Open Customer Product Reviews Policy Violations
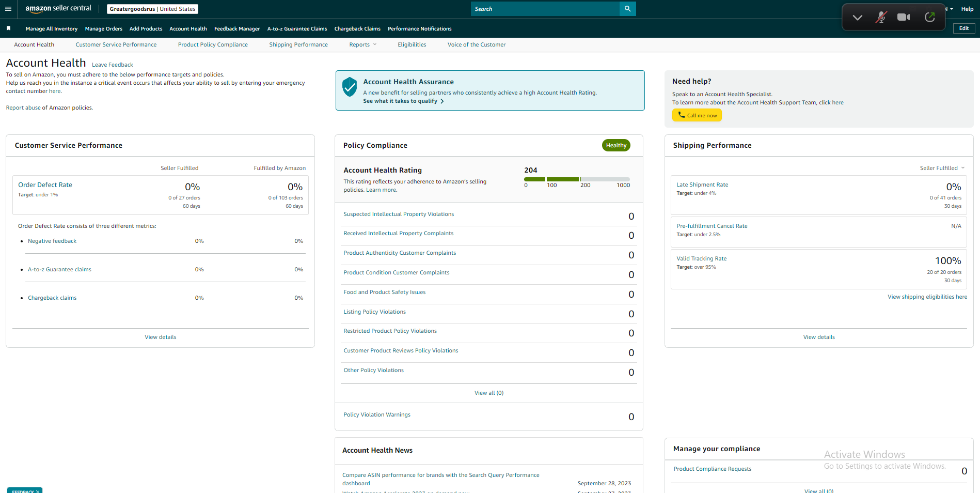 coord(401,351)
